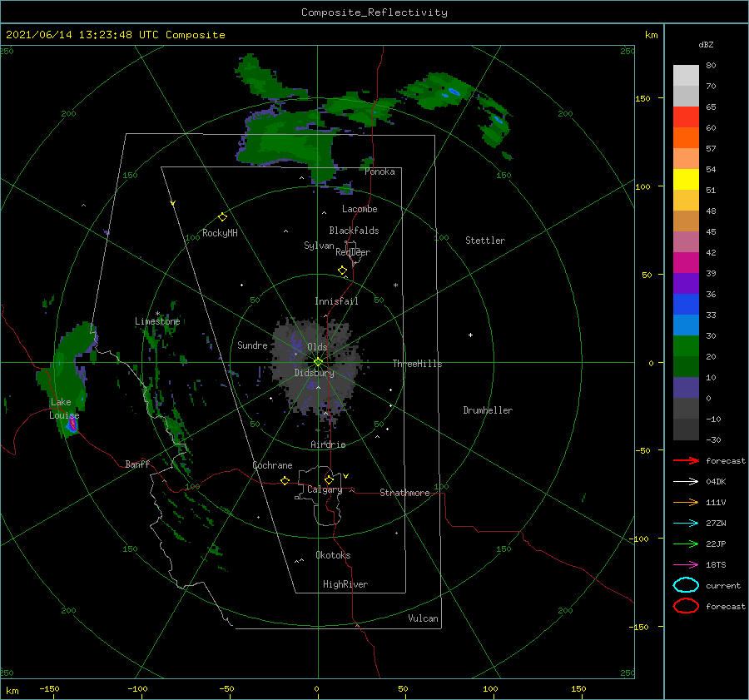The height and width of the screenshot is (700, 749).
Task: Click the Airdrie label
Action: click(x=328, y=444)
